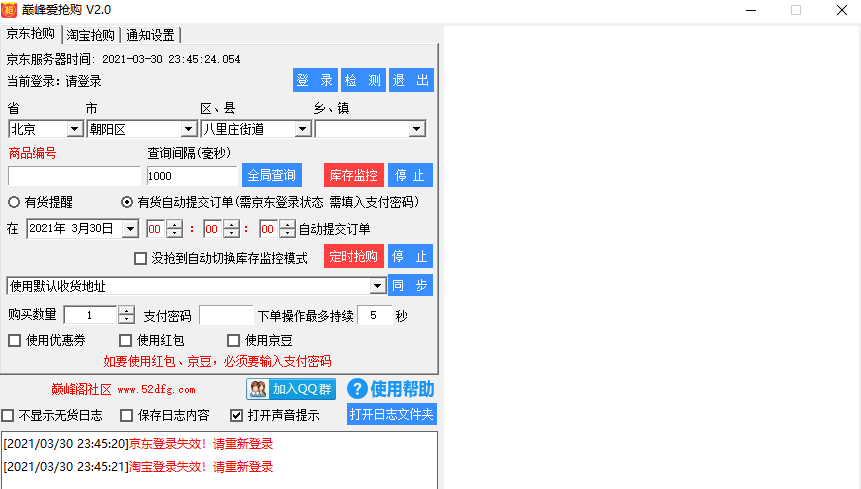Viewport: 861px width, 489px height.
Task: Decrease the 购买数量 value
Action: click(x=126, y=319)
